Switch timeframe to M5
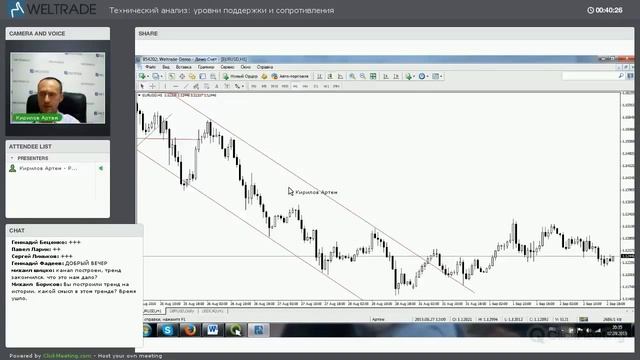640x360 pixels. [x=264, y=86]
